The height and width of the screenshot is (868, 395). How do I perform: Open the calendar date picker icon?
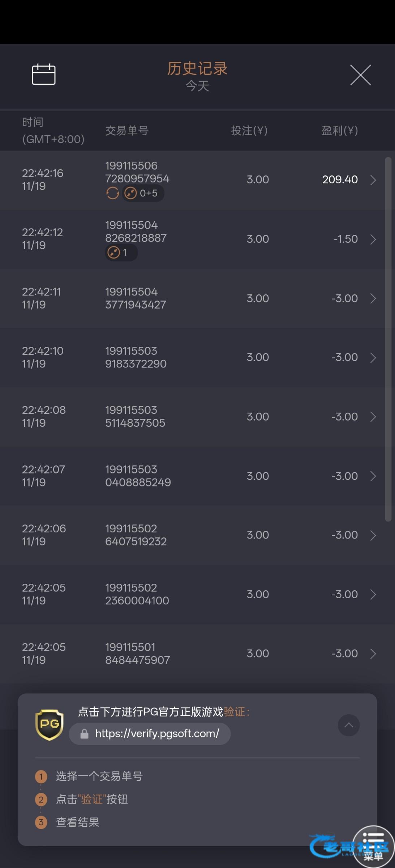44,75
